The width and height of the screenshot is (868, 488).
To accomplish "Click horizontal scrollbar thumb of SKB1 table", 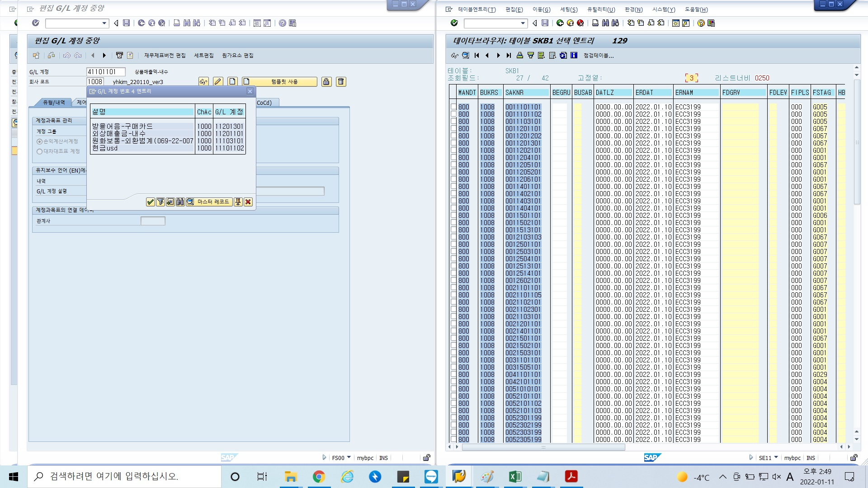I will pos(543,447).
